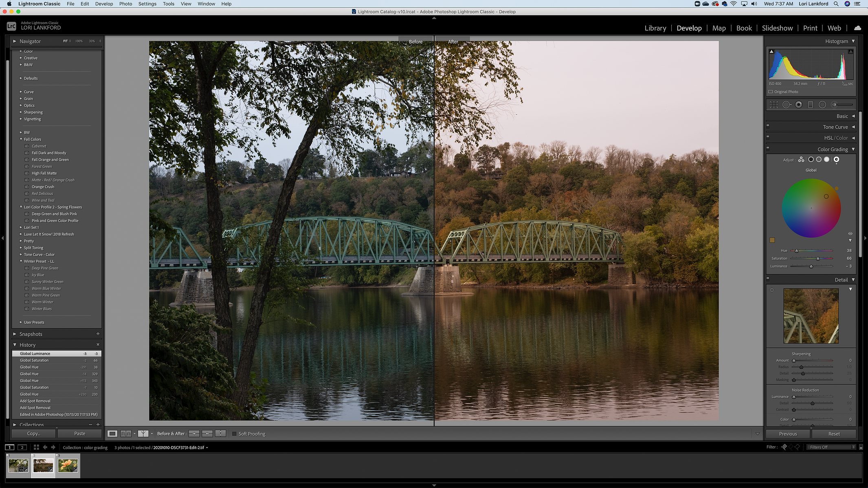Click the Global Hue slider
This screenshot has height=488, width=868.
pos(811,251)
